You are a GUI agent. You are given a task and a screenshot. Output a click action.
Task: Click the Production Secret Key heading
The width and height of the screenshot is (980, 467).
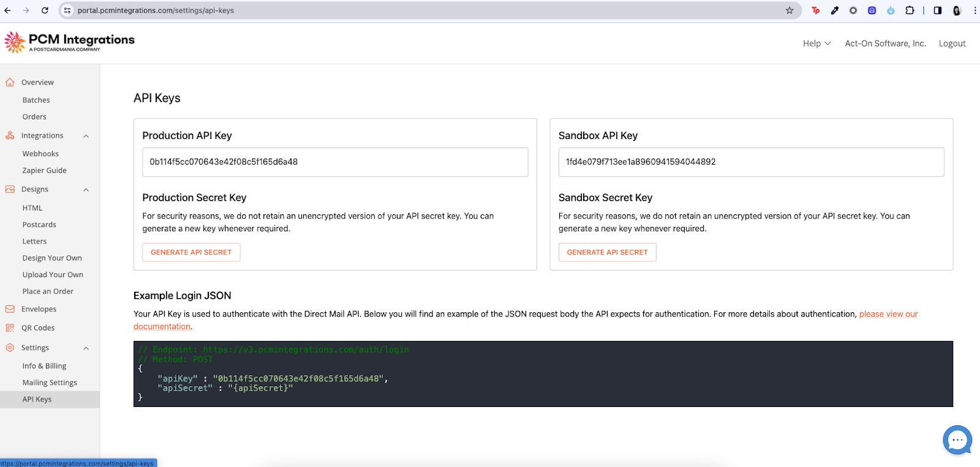click(194, 198)
